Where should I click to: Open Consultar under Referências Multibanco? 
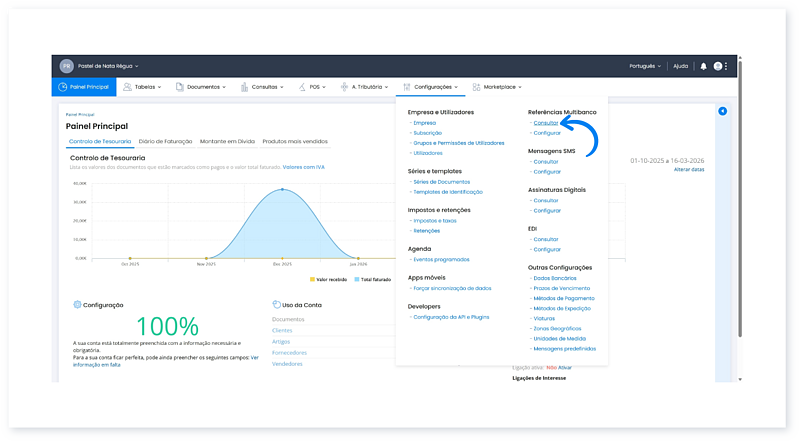tap(546, 122)
